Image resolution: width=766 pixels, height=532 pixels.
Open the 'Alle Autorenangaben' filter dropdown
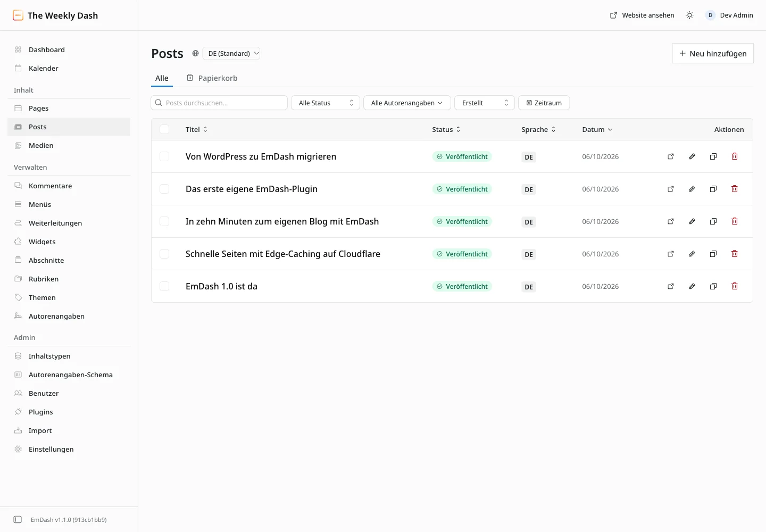coord(407,103)
